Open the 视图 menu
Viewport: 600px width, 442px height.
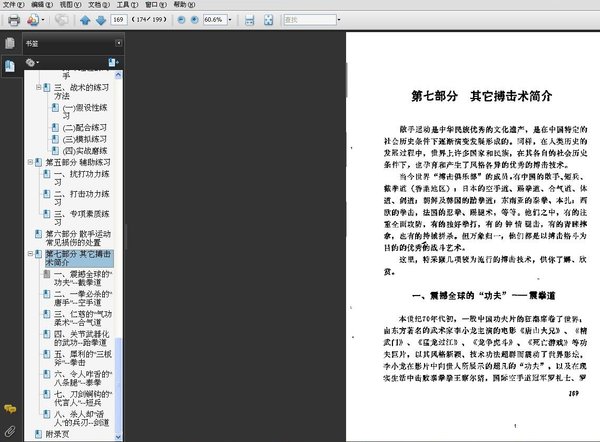pyautogui.click(x=70, y=5)
